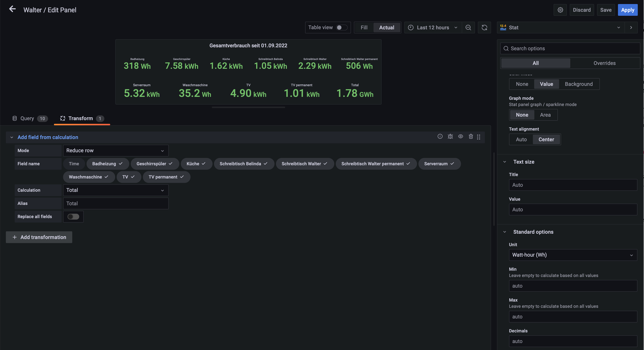This screenshot has width=644, height=350.
Task: Click Add transformation button
Action: (x=39, y=237)
